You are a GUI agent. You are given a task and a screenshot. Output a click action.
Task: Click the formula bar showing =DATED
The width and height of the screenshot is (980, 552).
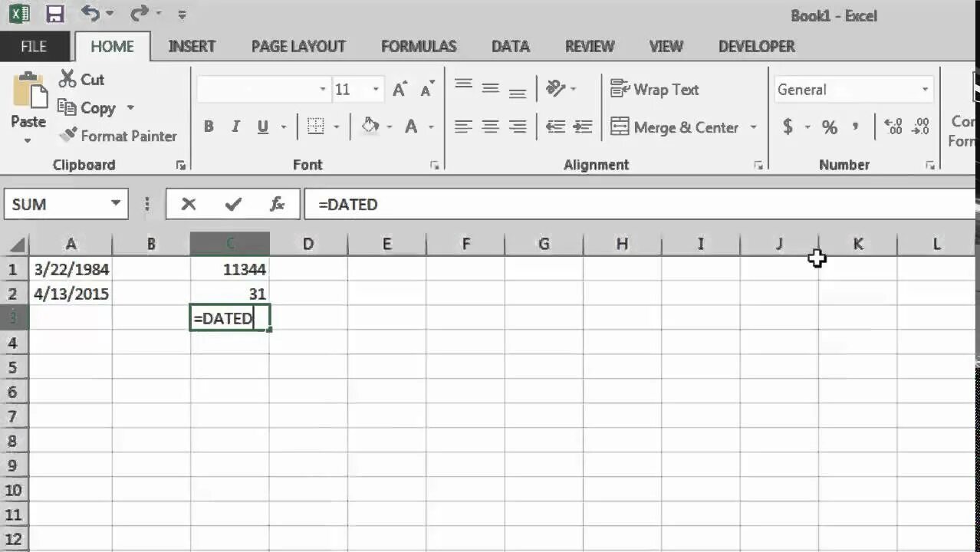click(x=640, y=205)
